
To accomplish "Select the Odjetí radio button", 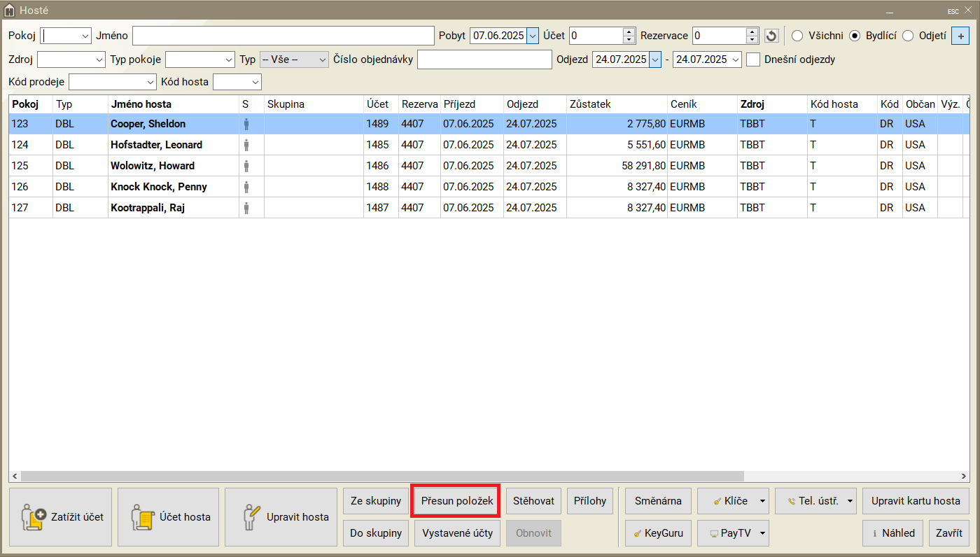I will pyautogui.click(x=908, y=36).
